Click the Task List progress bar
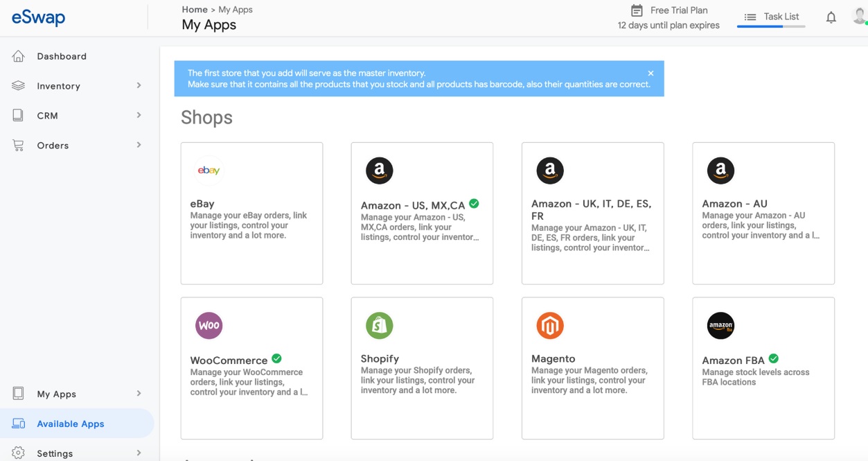Screen dimensions: 868x461 pos(771,26)
